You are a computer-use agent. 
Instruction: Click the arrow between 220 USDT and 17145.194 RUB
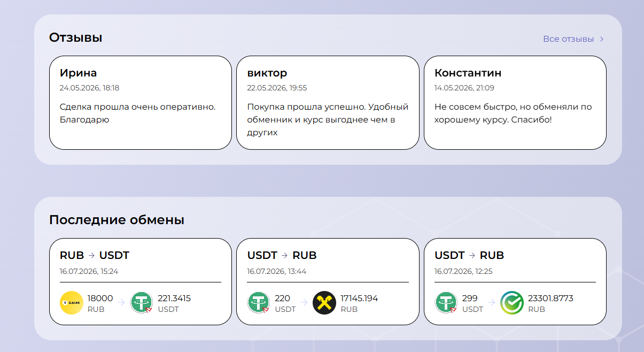[x=304, y=303]
